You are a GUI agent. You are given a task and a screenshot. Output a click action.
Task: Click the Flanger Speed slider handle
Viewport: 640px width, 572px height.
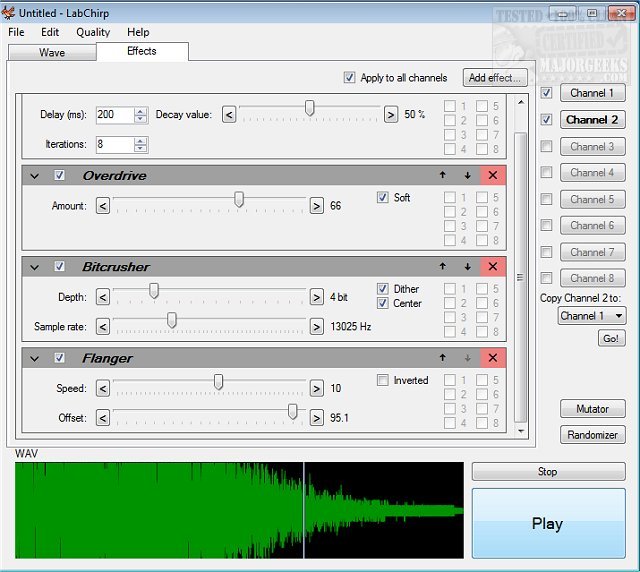coord(218,382)
